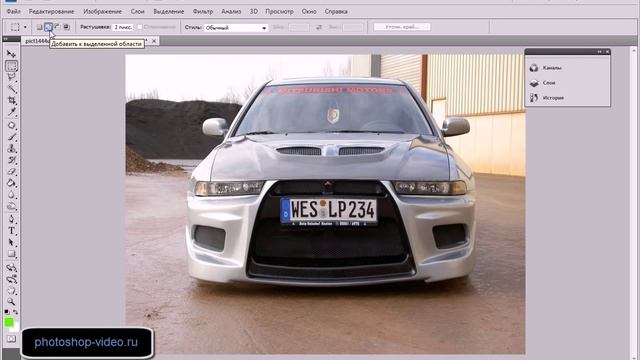Image resolution: width=640 pixels, height=360 pixels.
Task: Select the Brush tool
Action: tap(11, 137)
